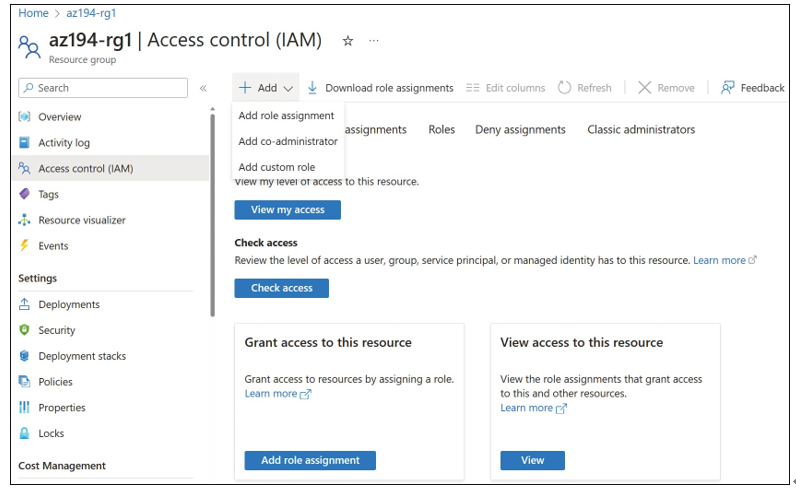Click the green Security shield icon
The width and height of the screenshot is (796, 490).
[24, 330]
